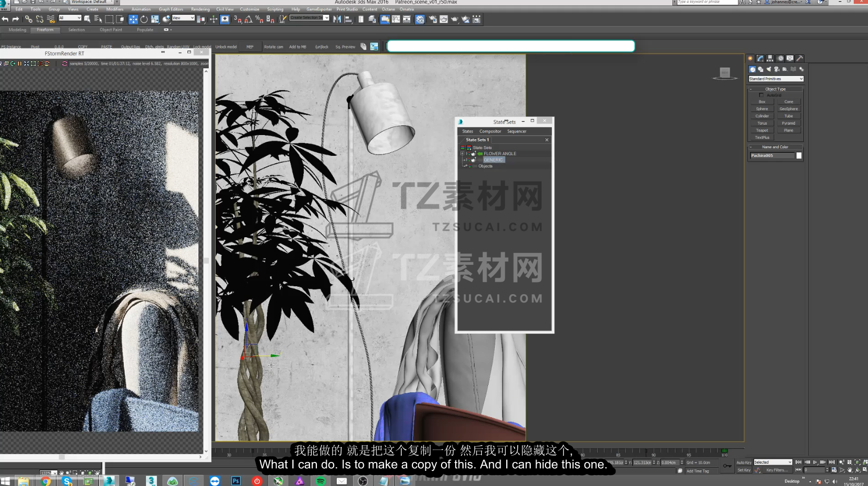868x486 pixels.
Task: Toggle the 3D Snaps icon
Action: (237, 19)
